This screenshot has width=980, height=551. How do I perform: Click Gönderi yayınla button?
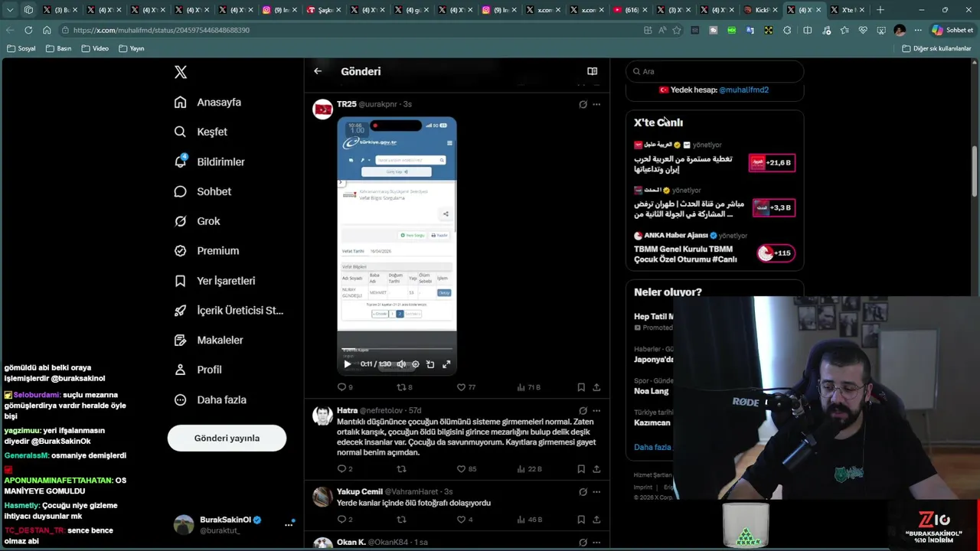(227, 438)
